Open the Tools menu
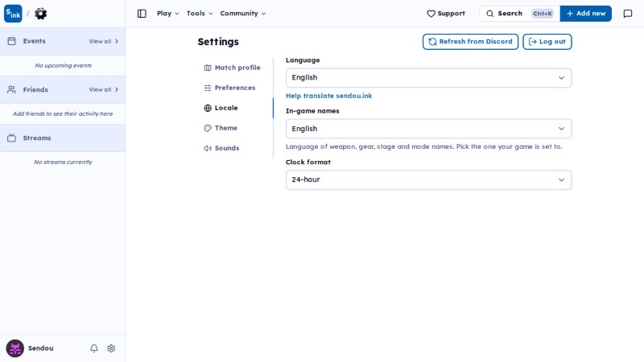This screenshot has height=362, width=644. point(200,14)
